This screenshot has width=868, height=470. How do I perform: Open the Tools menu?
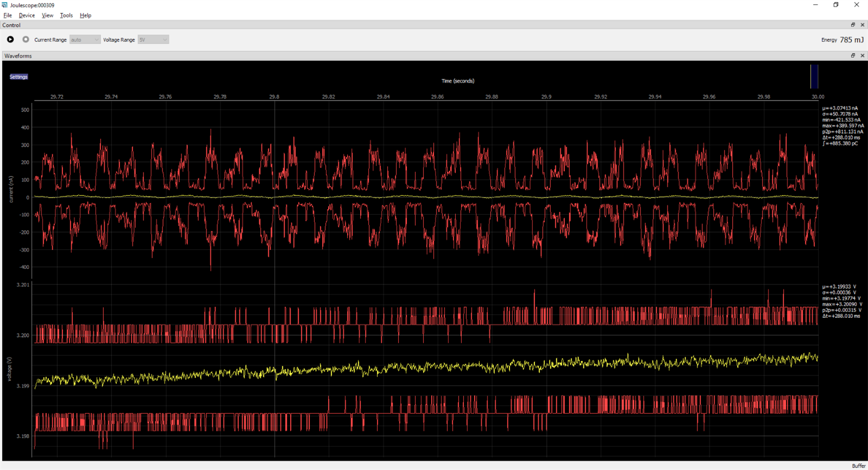pos(66,15)
